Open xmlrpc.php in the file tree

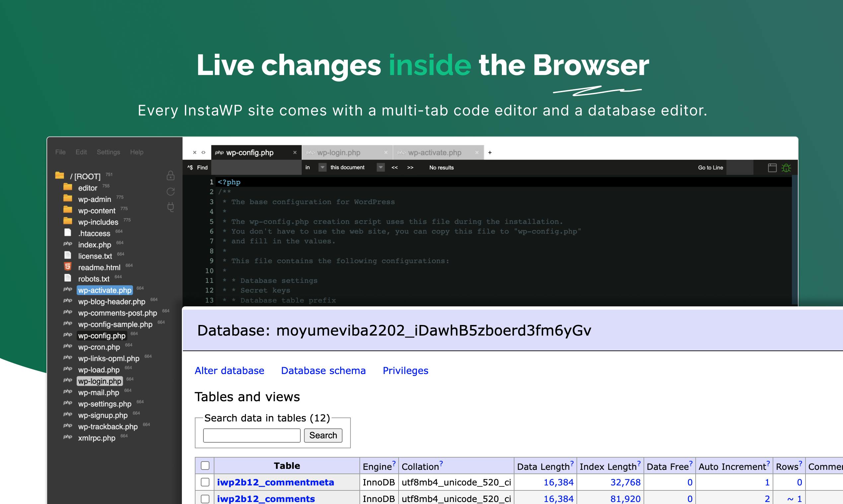tap(97, 438)
